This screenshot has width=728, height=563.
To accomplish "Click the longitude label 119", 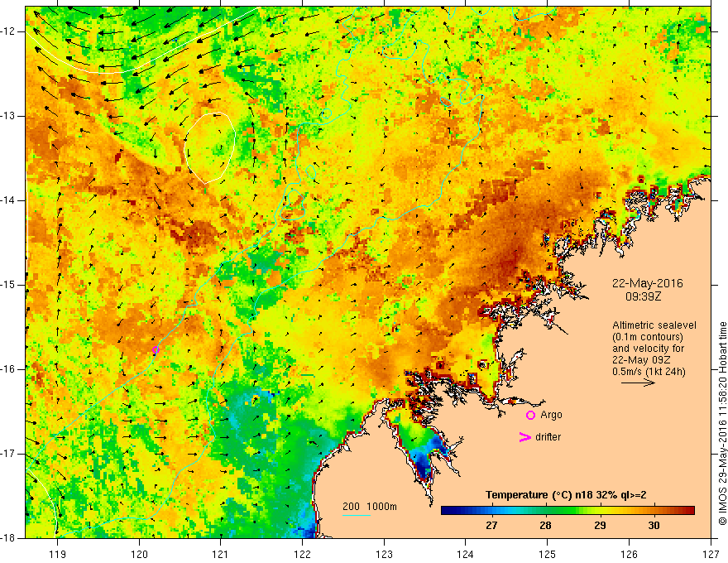I will click(x=57, y=554).
